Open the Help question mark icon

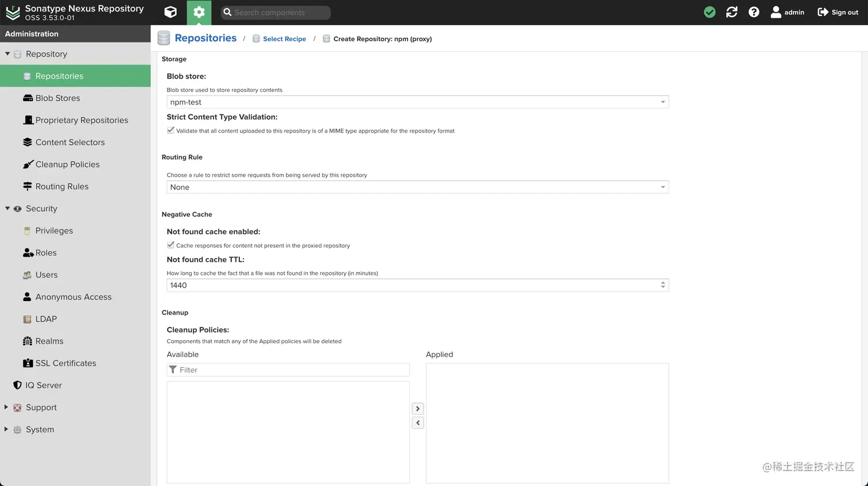[x=754, y=12]
